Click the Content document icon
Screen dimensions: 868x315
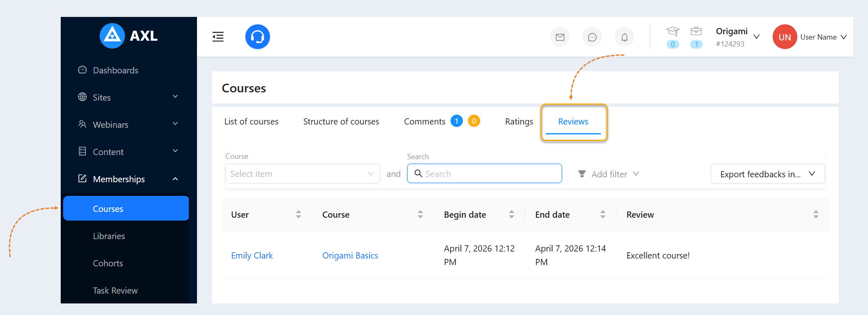(x=83, y=151)
